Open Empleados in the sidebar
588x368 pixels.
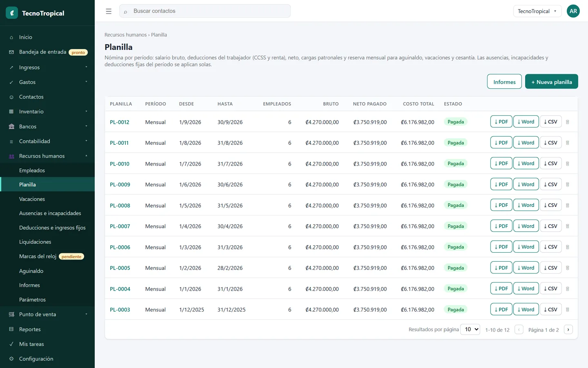[47, 170]
